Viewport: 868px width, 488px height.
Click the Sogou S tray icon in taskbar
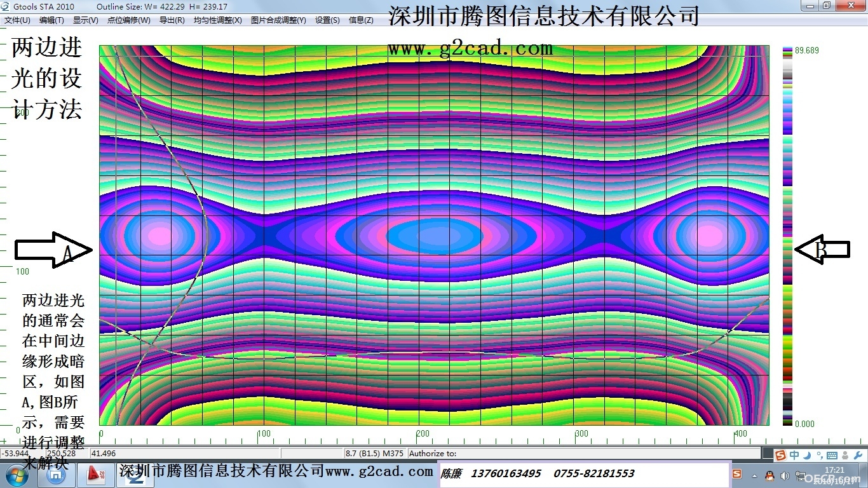point(737,474)
